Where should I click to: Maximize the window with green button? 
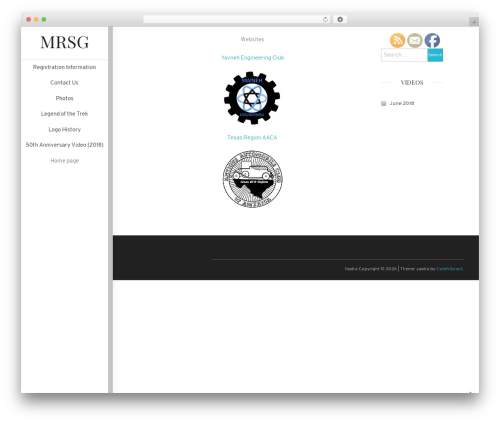click(x=44, y=19)
